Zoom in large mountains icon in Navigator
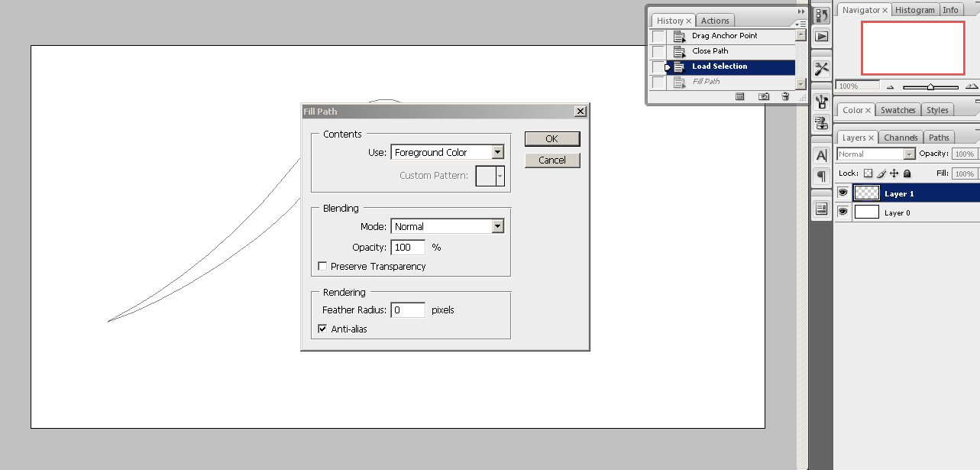This screenshot has width=980, height=470. click(x=972, y=86)
